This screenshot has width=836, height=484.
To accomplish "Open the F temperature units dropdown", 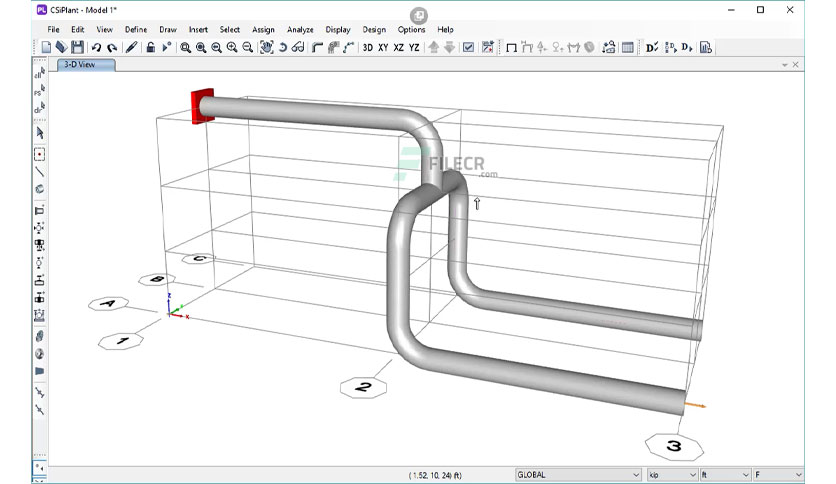I will pyautogui.click(x=778, y=474).
